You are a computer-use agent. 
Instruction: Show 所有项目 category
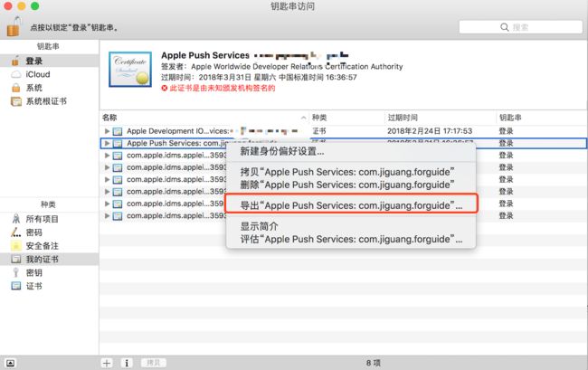point(49,219)
